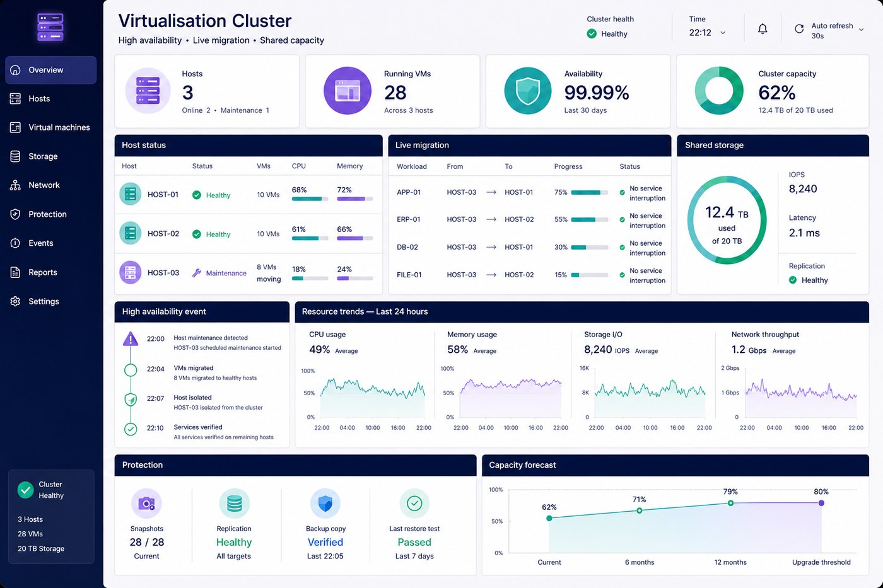
Task: Click the Reports document icon in the sidebar
Action: coord(15,272)
